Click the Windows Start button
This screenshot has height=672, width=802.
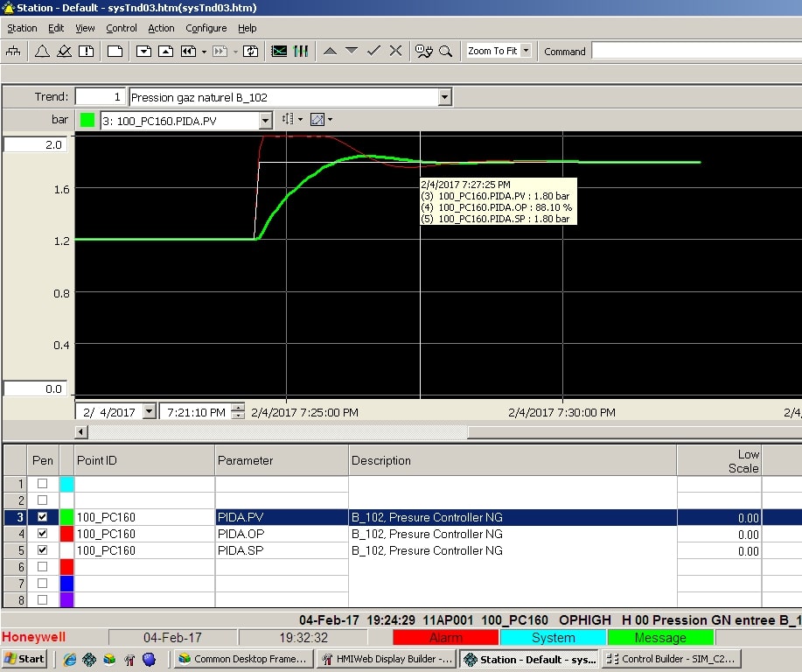coord(24,659)
